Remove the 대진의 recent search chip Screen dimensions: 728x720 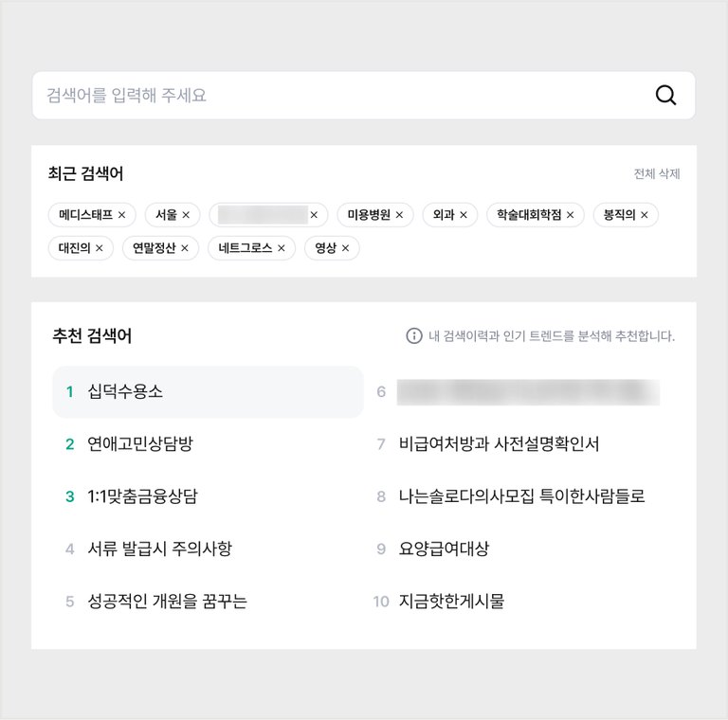click(100, 248)
